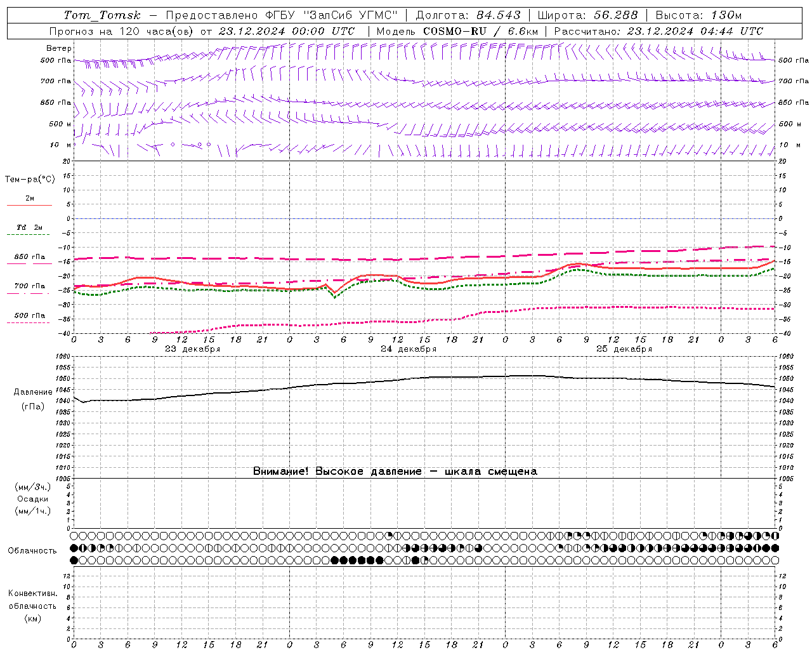Click the forecast start 23.12.2024 00:00 UTC
812x650 pixels.
[287, 31]
